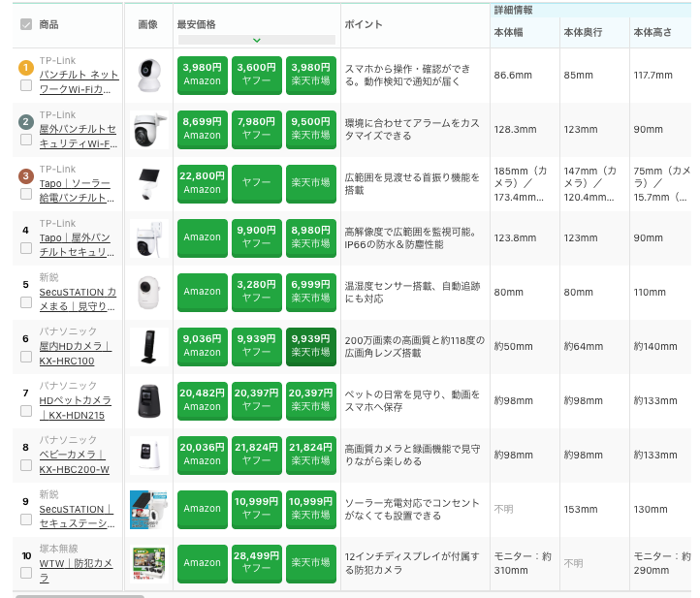This screenshot has width=700, height=598.
Task: Open the WTW security camera set image
Action: (x=149, y=563)
